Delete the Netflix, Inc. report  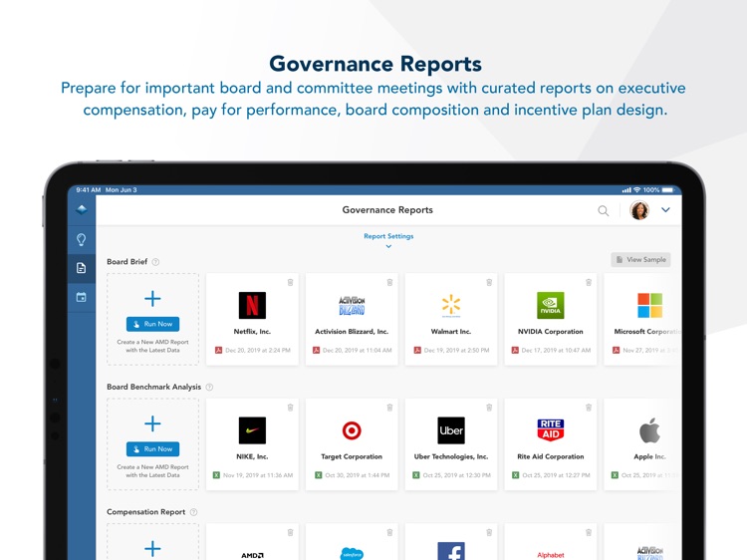[x=290, y=283]
